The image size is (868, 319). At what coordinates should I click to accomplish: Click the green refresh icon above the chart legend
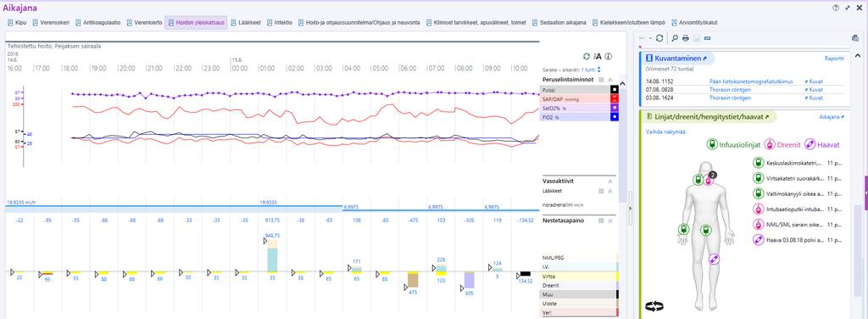587,57
